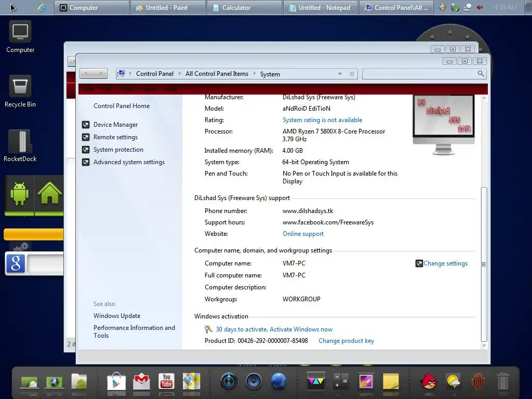Click System rating is not available link
This screenshot has width=532, height=399.
click(322, 120)
